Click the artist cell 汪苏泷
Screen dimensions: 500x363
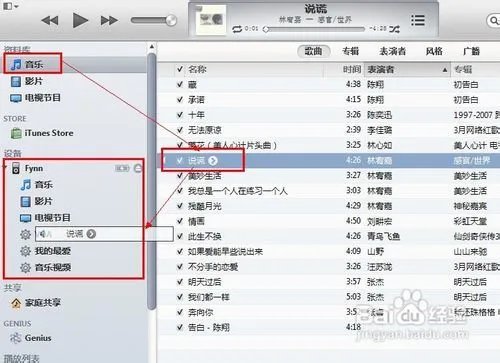(x=379, y=267)
